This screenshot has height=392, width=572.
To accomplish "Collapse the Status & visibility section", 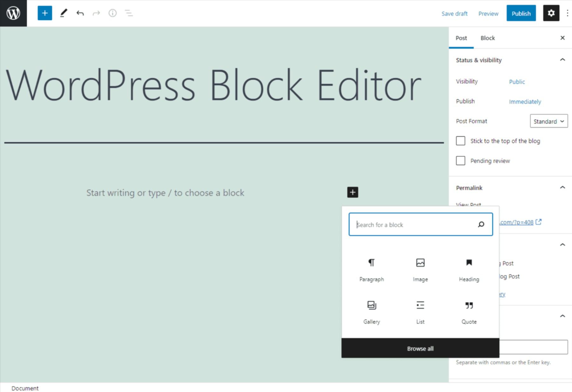I will (562, 60).
